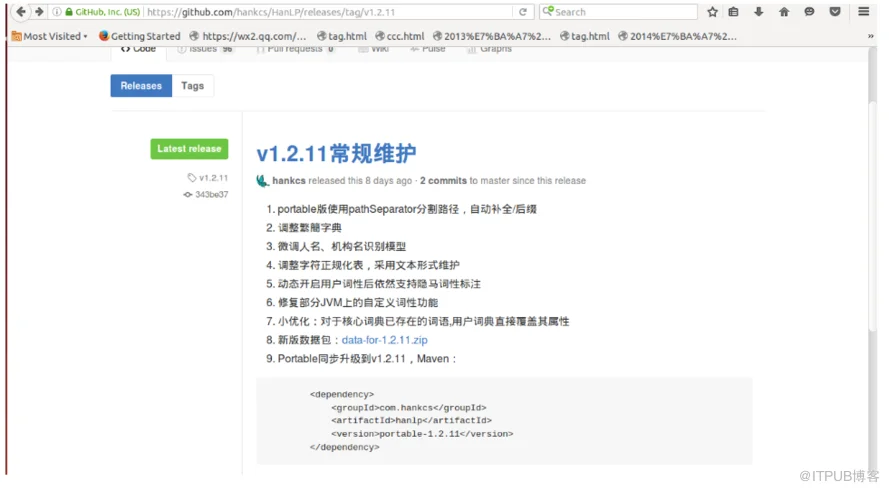
Task: Click the hankcs avatar image
Action: pyautogui.click(x=262, y=180)
